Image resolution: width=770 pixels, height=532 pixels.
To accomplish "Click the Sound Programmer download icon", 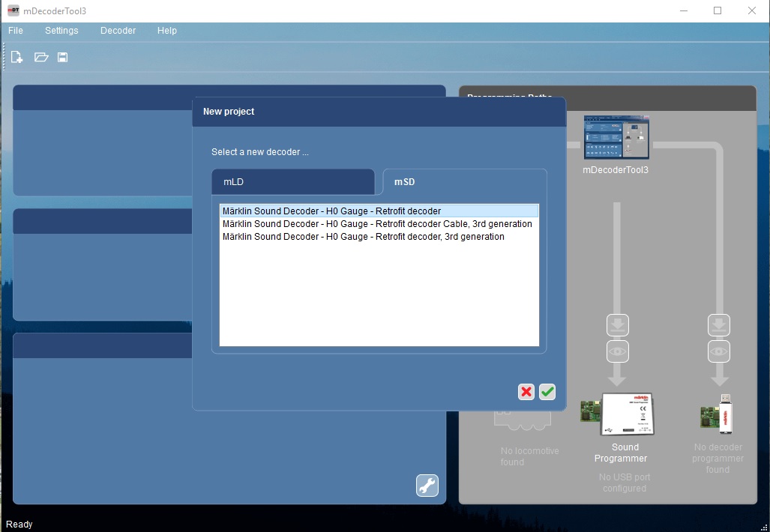I will click(x=618, y=325).
